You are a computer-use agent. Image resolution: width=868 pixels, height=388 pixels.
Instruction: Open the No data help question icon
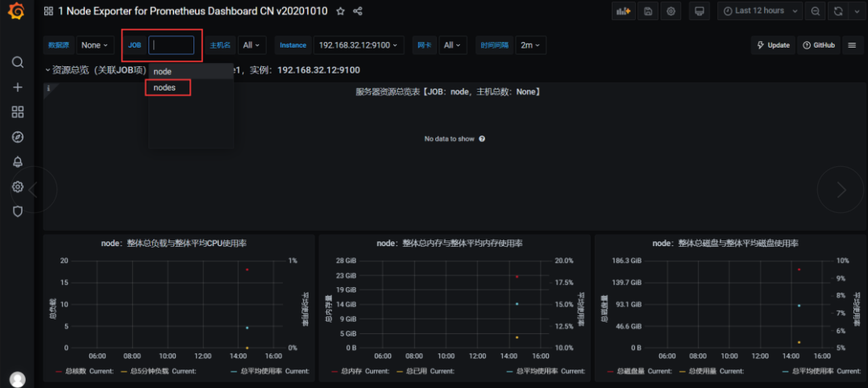tap(482, 139)
